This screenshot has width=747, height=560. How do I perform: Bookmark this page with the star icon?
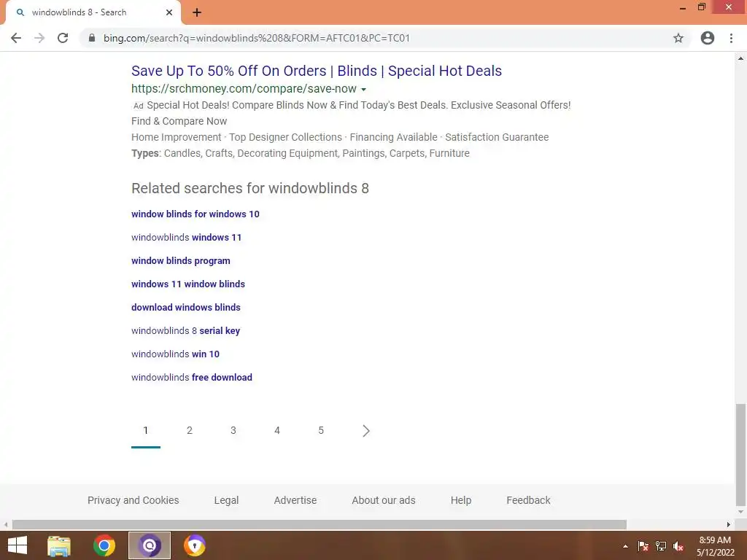click(678, 38)
